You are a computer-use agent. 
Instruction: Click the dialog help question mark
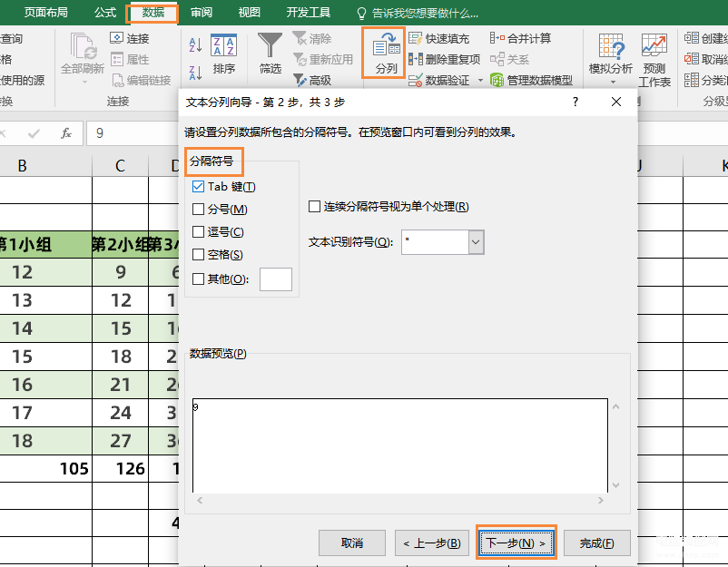tap(576, 102)
